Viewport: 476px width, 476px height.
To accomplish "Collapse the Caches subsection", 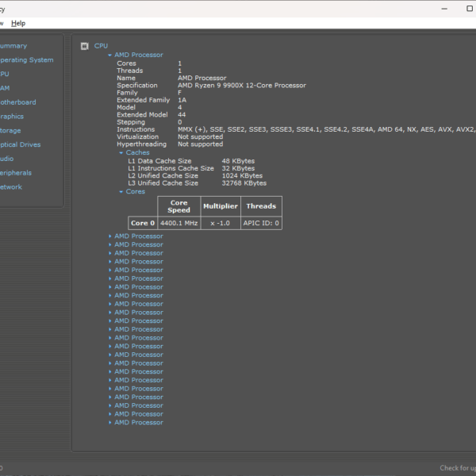I will coord(121,153).
